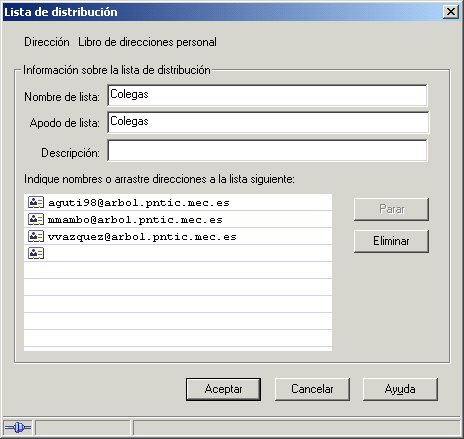The image size is (464, 439).
Task: Click the disabled Parar button
Action: (x=391, y=209)
